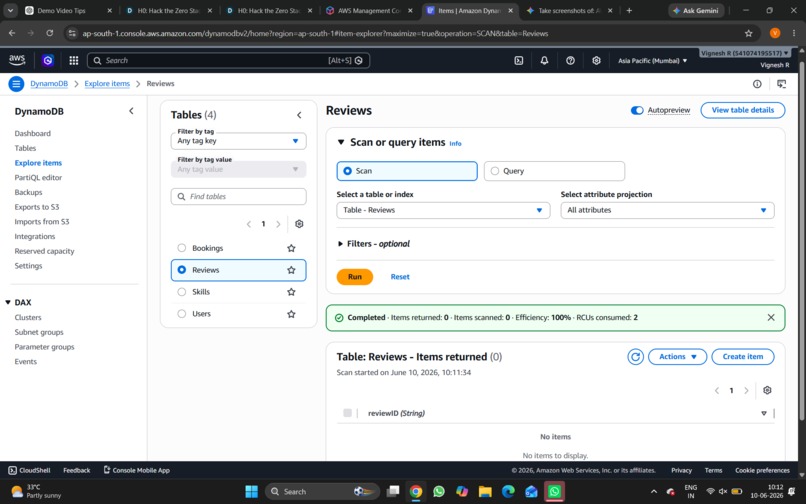This screenshot has height=504, width=806.
Task: Follow the Explore items breadcrumb link
Action: [x=107, y=83]
